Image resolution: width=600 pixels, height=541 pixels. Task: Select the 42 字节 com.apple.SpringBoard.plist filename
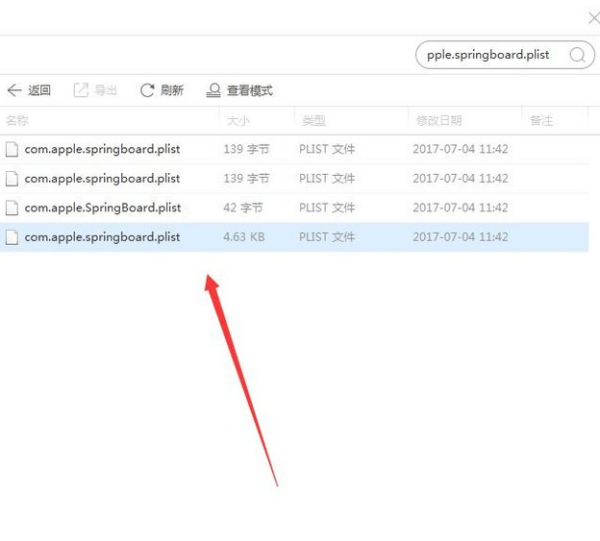coord(103,208)
